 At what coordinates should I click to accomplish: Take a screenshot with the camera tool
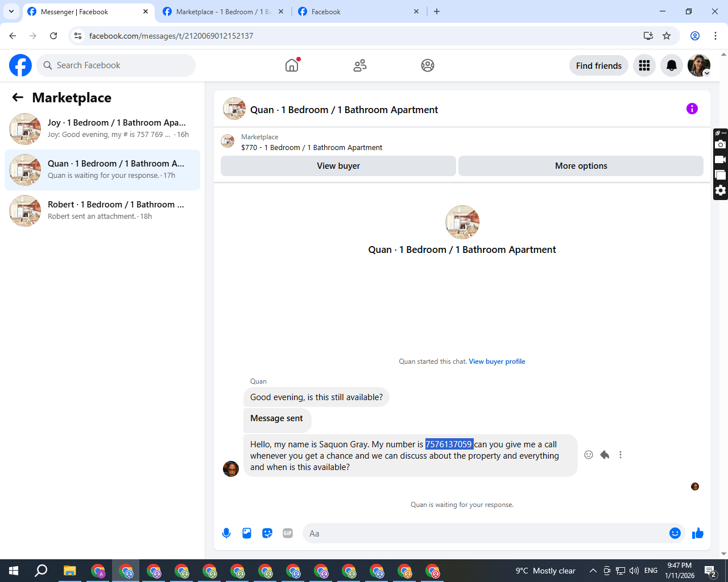click(721, 144)
